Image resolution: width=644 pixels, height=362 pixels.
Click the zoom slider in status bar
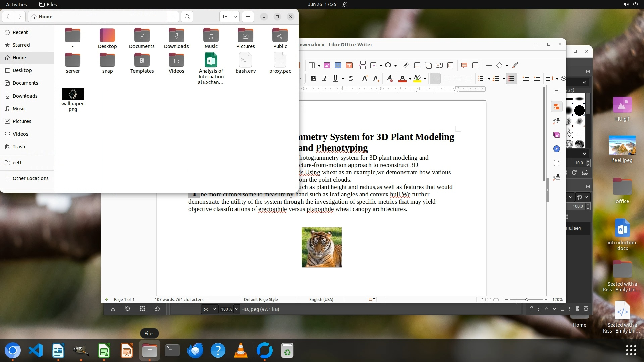tap(526, 299)
